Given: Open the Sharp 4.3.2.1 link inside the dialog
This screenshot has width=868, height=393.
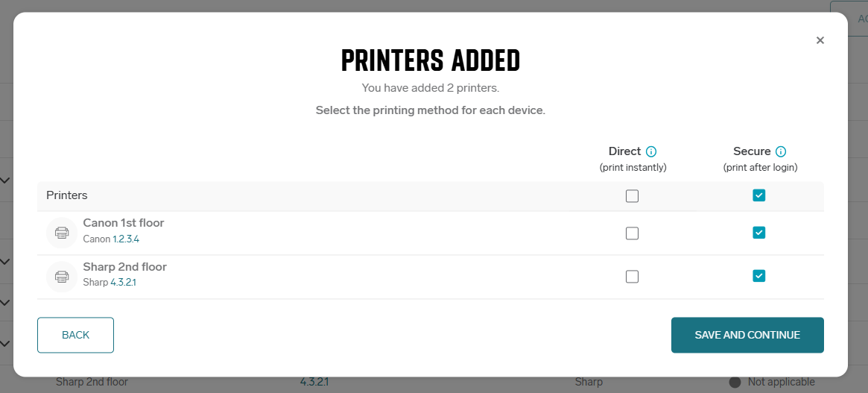Looking at the screenshot, I should 123,282.
